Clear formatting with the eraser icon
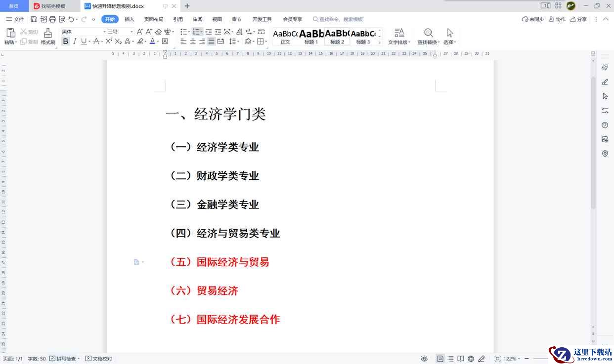The image size is (614, 364). [158, 32]
